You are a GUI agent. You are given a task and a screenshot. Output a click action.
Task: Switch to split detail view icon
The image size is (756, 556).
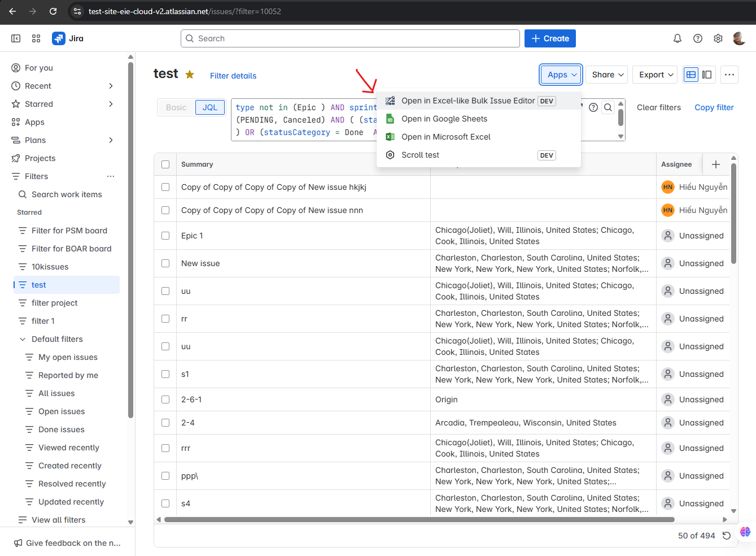pyautogui.click(x=707, y=74)
